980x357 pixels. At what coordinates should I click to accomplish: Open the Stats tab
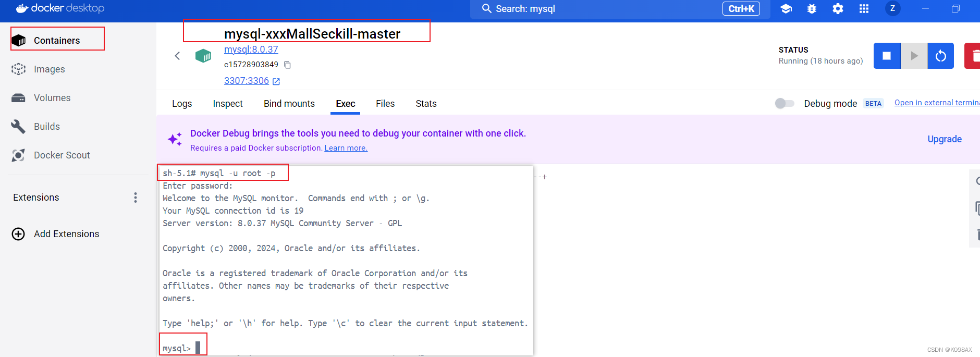click(x=426, y=104)
